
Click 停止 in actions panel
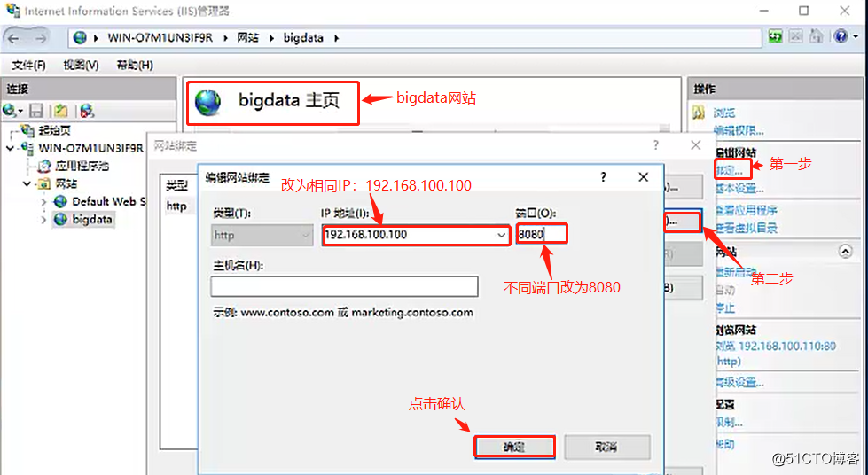pos(725,308)
